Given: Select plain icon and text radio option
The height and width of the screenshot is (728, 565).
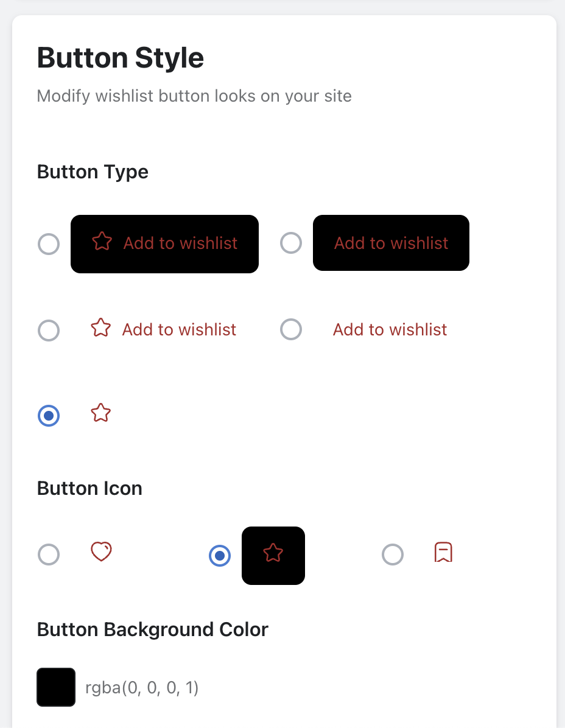Looking at the screenshot, I should click(49, 331).
